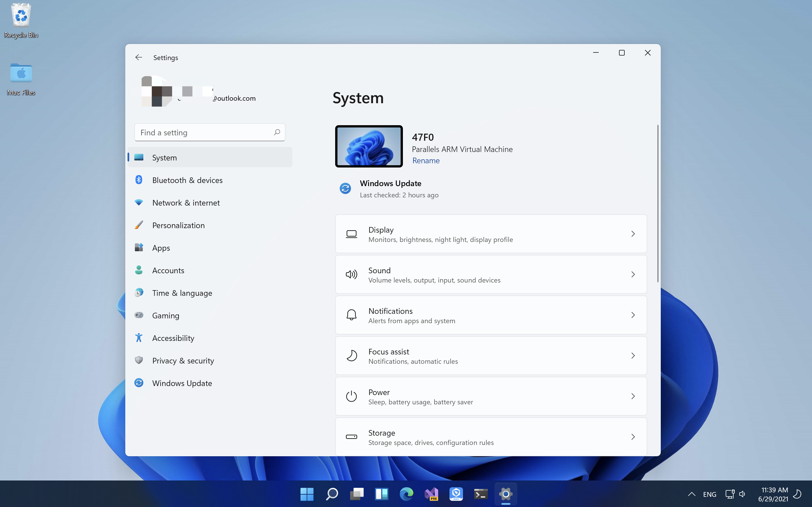Open taskbar Search
The height and width of the screenshot is (507, 812).
(332, 494)
